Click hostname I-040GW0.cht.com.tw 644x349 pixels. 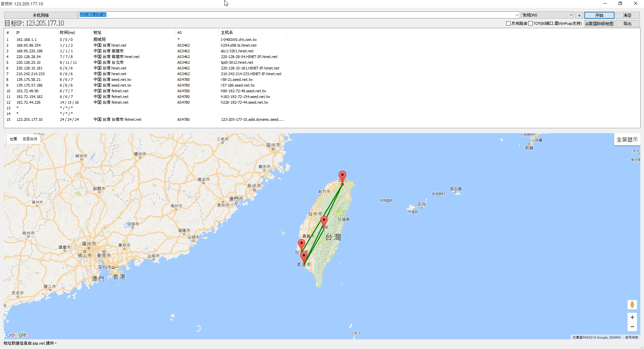(238, 40)
